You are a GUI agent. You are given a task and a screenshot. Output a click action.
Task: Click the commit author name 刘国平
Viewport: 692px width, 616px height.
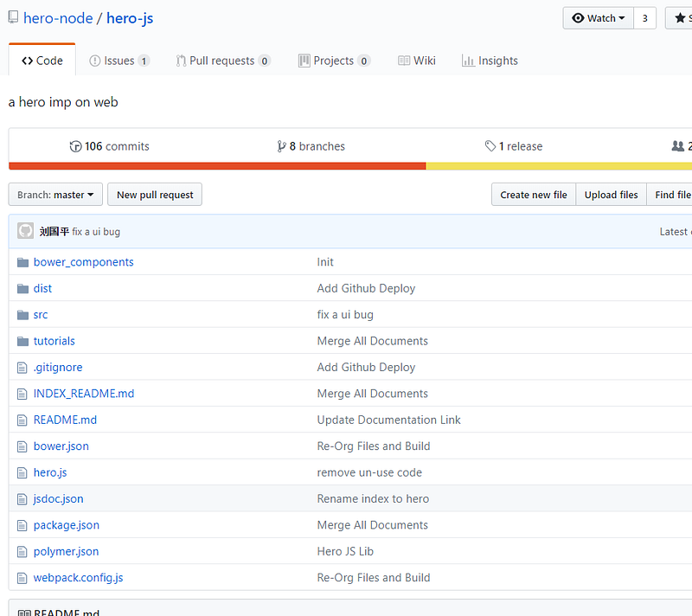tap(54, 231)
